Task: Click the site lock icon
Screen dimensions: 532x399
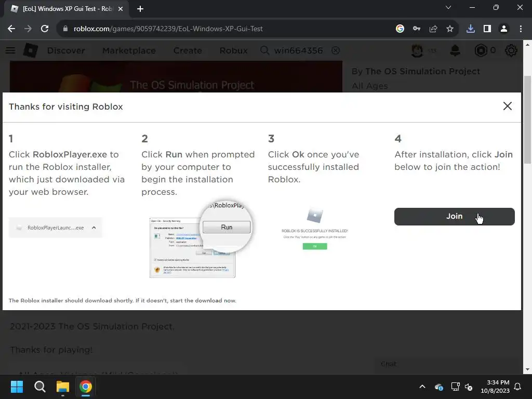Action: (65, 29)
